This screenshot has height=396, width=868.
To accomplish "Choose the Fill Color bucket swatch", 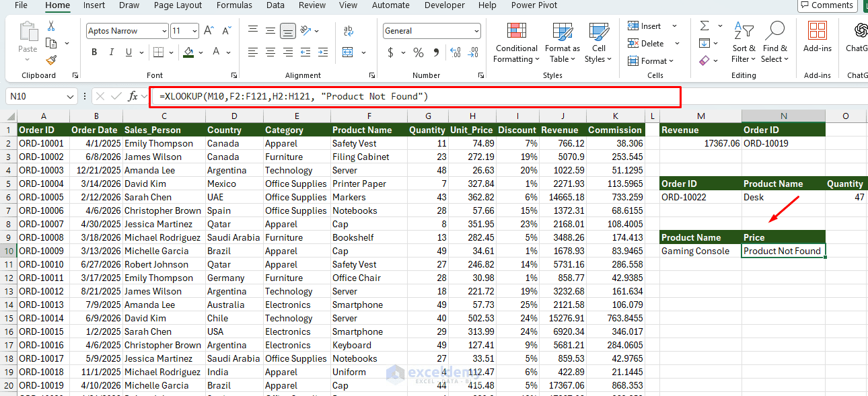I will (188, 52).
